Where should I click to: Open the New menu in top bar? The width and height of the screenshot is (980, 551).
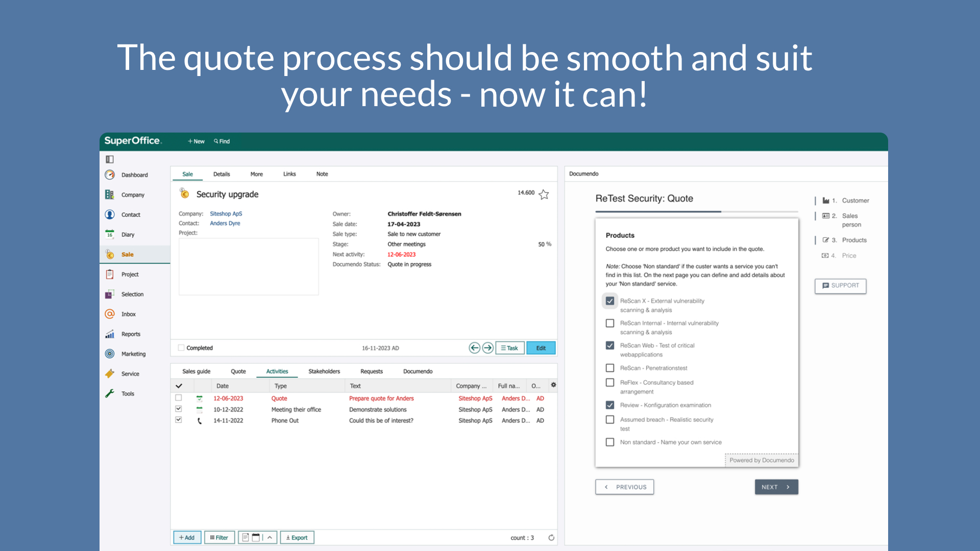196,141
